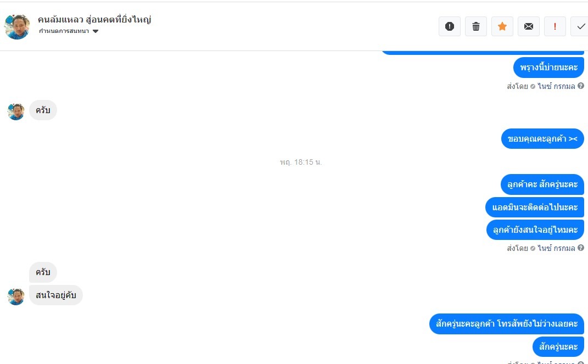Select the ลูกค้ายังสนใจอยู่ไหมคะ message bubble
The width and height of the screenshot is (588, 364).
pyautogui.click(x=535, y=230)
